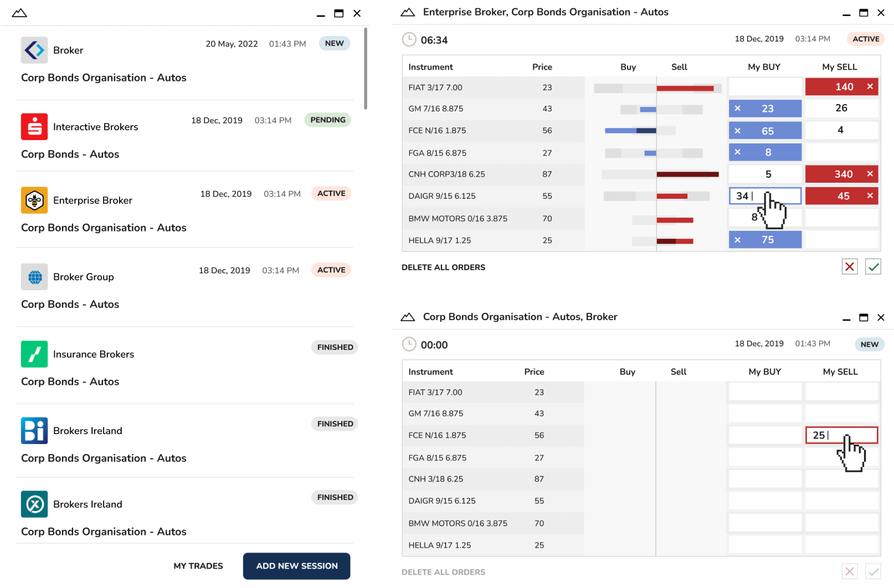Click the empty My BUY field for FIAT in the bottom window
The width and height of the screenshot is (894, 588).
point(765,392)
